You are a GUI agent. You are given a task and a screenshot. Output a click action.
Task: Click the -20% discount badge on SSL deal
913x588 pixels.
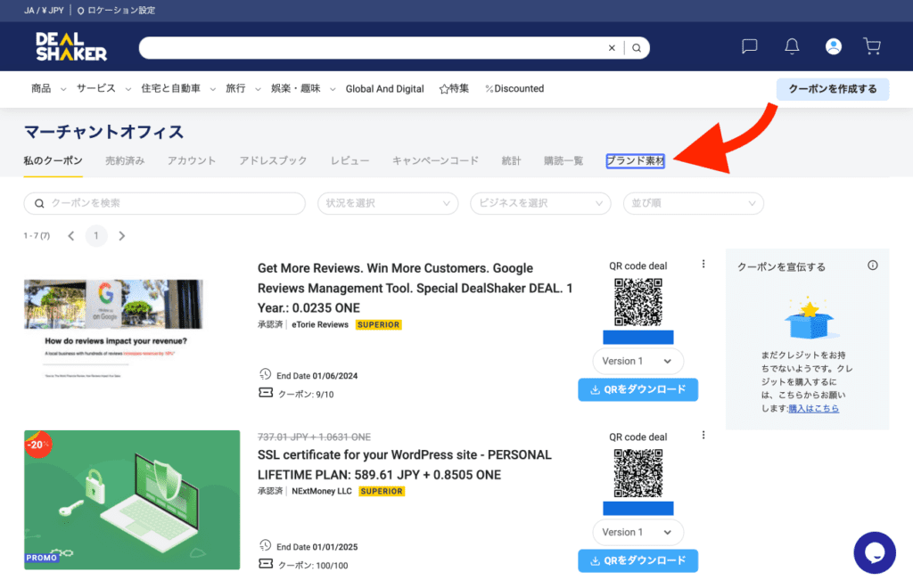[37, 445]
